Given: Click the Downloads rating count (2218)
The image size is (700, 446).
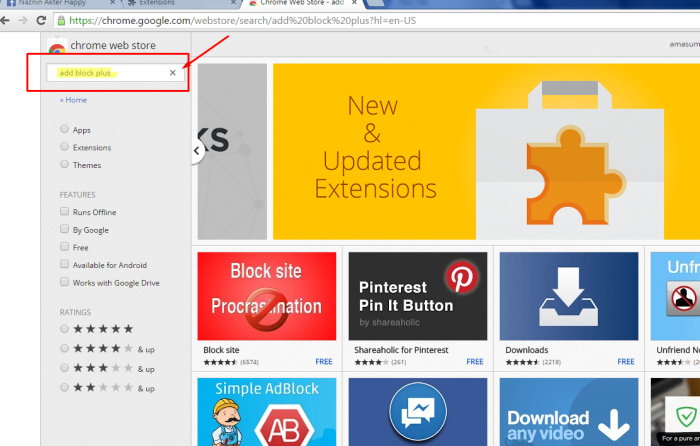Looking at the screenshot, I should (x=551, y=362).
